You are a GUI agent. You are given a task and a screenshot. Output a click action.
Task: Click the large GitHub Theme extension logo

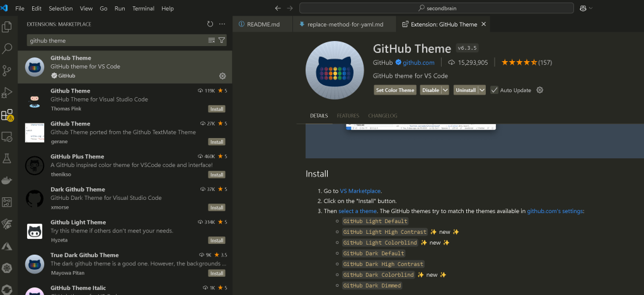tap(335, 71)
